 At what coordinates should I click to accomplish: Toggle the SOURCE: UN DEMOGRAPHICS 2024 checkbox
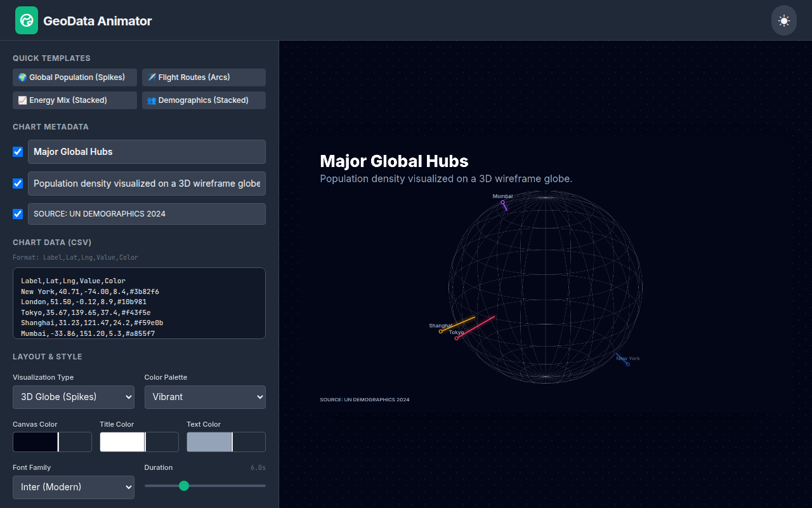click(17, 214)
